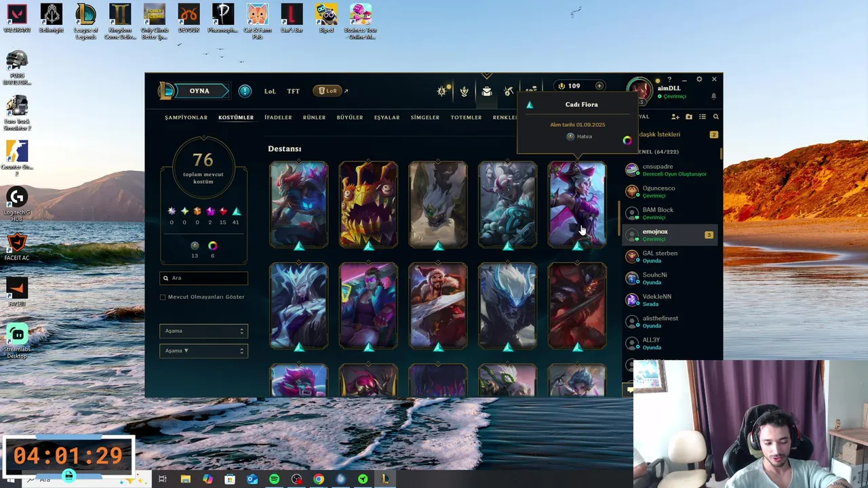Screen dimensions: 868x488
Task: Select the Euro Truck Simulator 2 shortcut
Action: (x=17, y=113)
